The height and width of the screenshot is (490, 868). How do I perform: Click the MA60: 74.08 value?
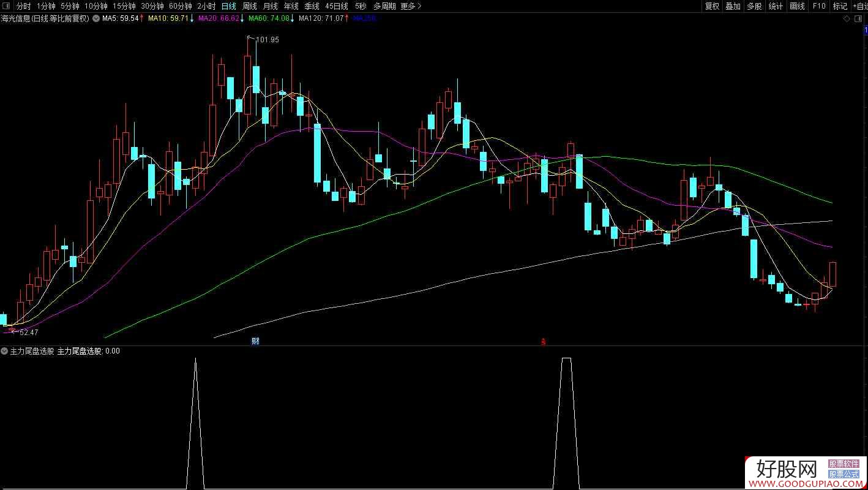point(269,18)
